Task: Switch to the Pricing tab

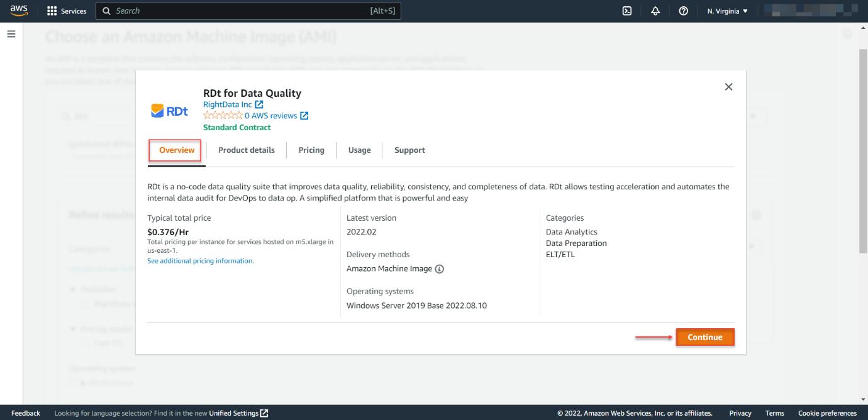Action: [x=311, y=150]
